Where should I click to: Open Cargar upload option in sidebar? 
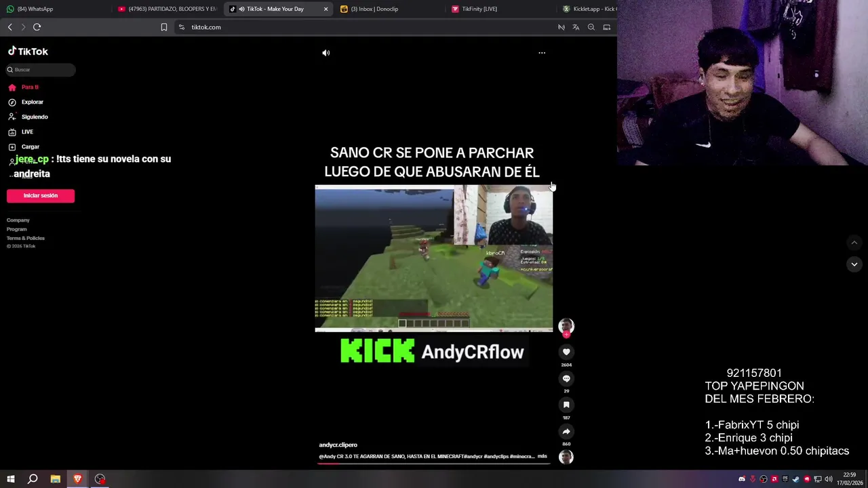pyautogui.click(x=30, y=146)
